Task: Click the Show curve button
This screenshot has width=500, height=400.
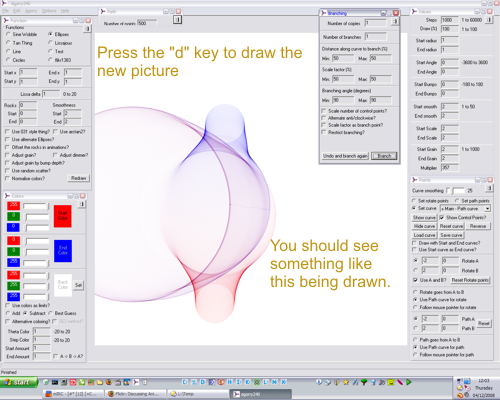Action: 424,217
